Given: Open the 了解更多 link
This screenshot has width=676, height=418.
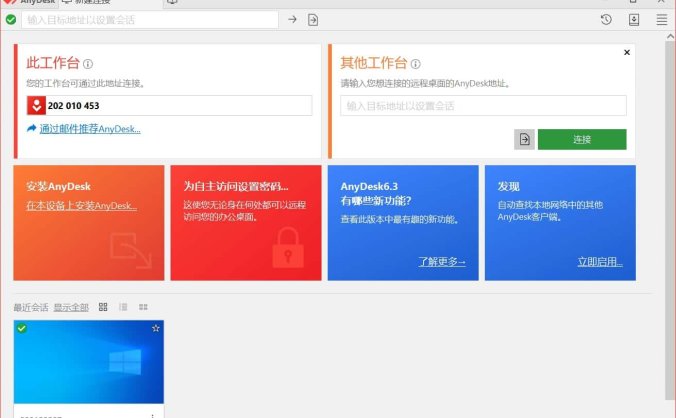Looking at the screenshot, I should tap(442, 262).
